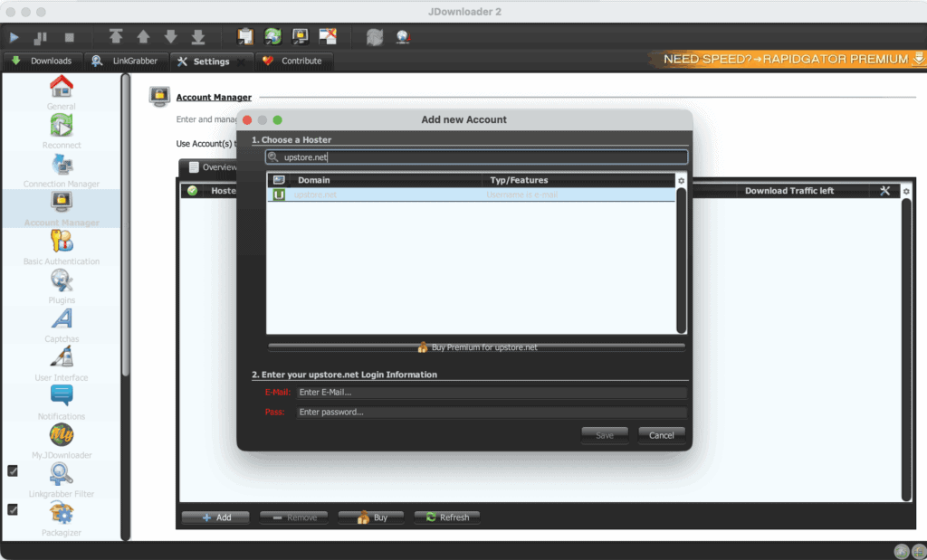Open the Contribute tab

tap(293, 61)
